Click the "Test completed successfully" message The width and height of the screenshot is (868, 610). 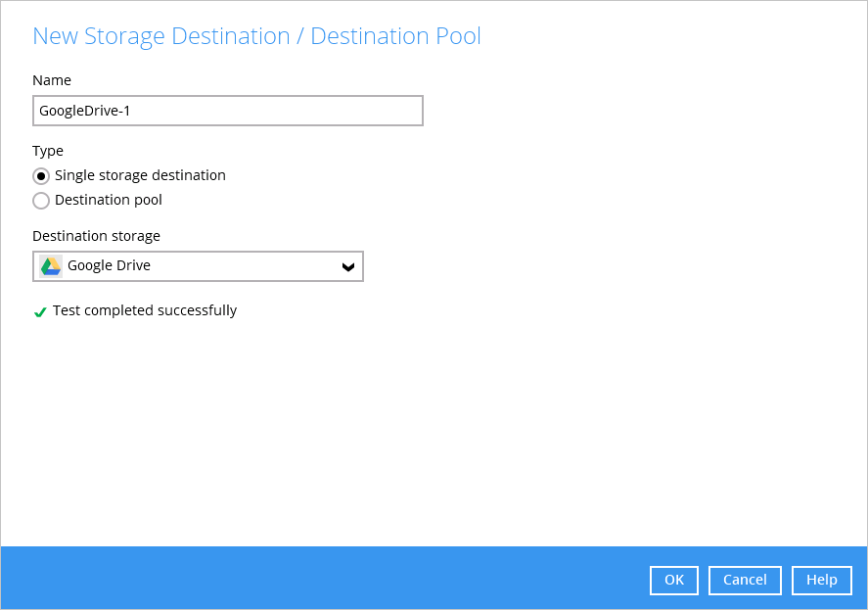145,310
